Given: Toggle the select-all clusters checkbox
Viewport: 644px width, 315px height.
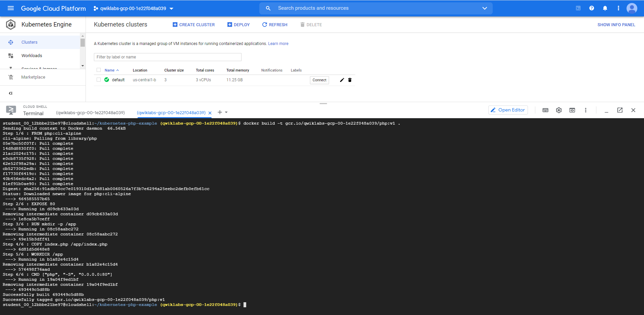Looking at the screenshot, I should click(99, 70).
